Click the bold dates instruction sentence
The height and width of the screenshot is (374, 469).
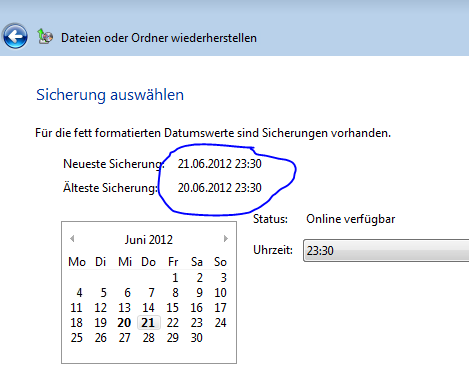pyautogui.click(x=213, y=133)
